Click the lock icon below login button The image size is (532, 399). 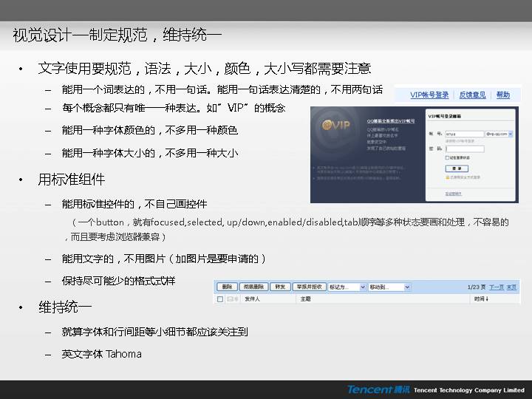(x=447, y=177)
